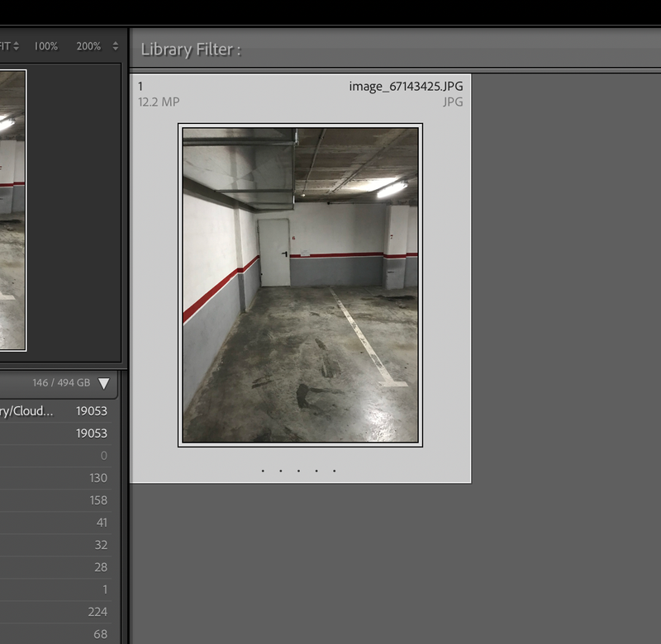This screenshot has height=644, width=661.
Task: Set Navigator zoom to 200%
Action: (x=88, y=46)
